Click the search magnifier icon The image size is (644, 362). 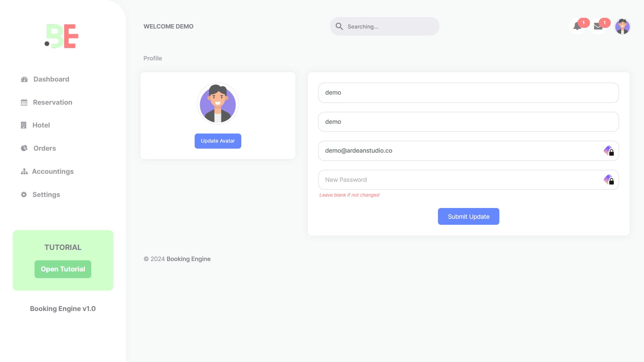339,27
